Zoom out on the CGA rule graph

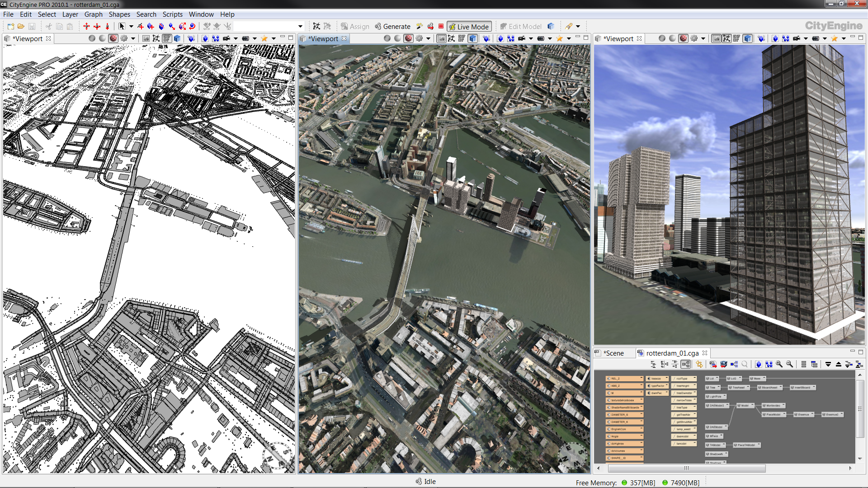[789, 364]
